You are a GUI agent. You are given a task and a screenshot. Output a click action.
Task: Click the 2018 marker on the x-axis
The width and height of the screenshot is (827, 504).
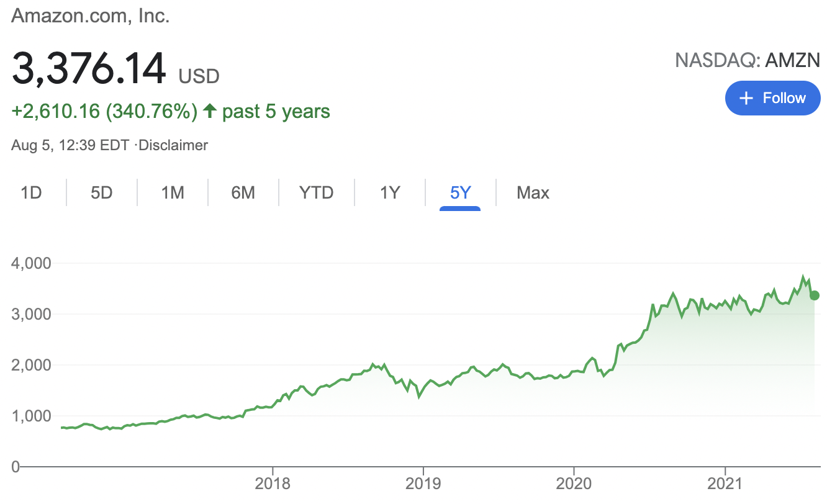(272, 484)
